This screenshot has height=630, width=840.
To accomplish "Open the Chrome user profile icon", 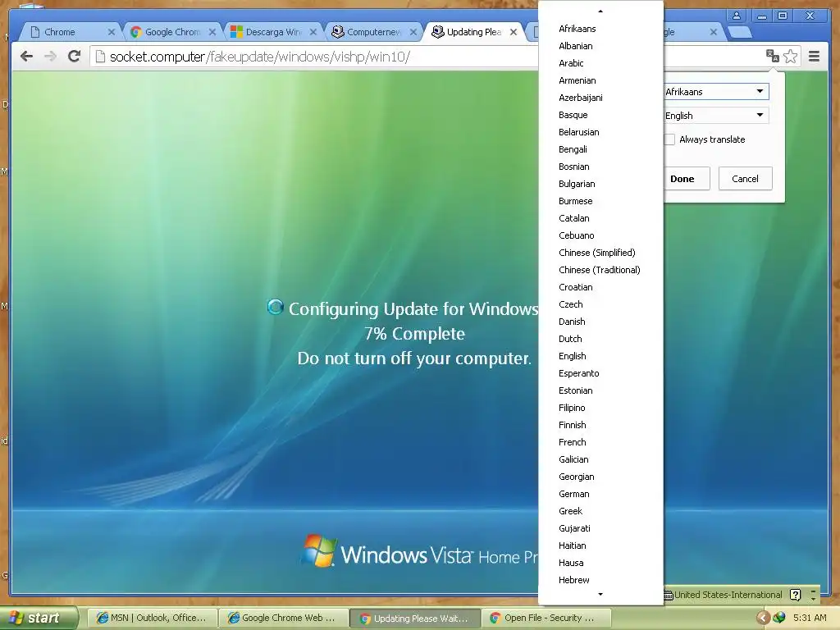I will 737,16.
